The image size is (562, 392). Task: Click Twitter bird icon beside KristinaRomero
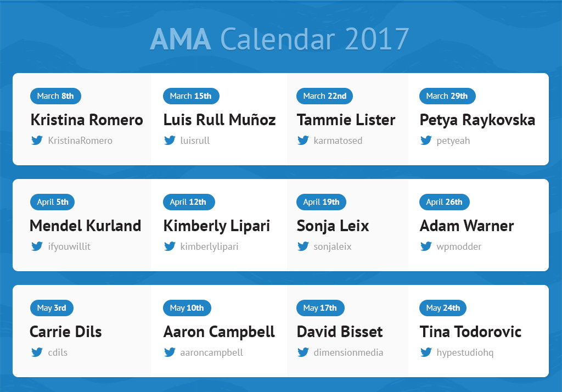(37, 141)
